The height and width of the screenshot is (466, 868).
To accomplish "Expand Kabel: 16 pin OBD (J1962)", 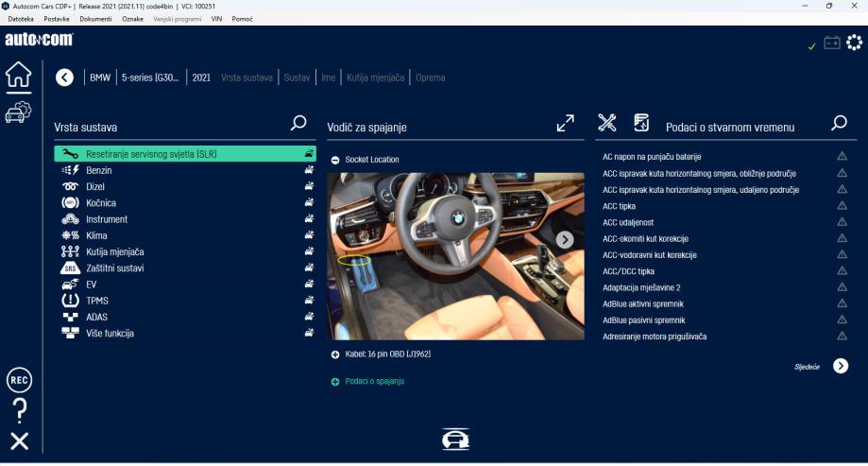I will click(335, 354).
